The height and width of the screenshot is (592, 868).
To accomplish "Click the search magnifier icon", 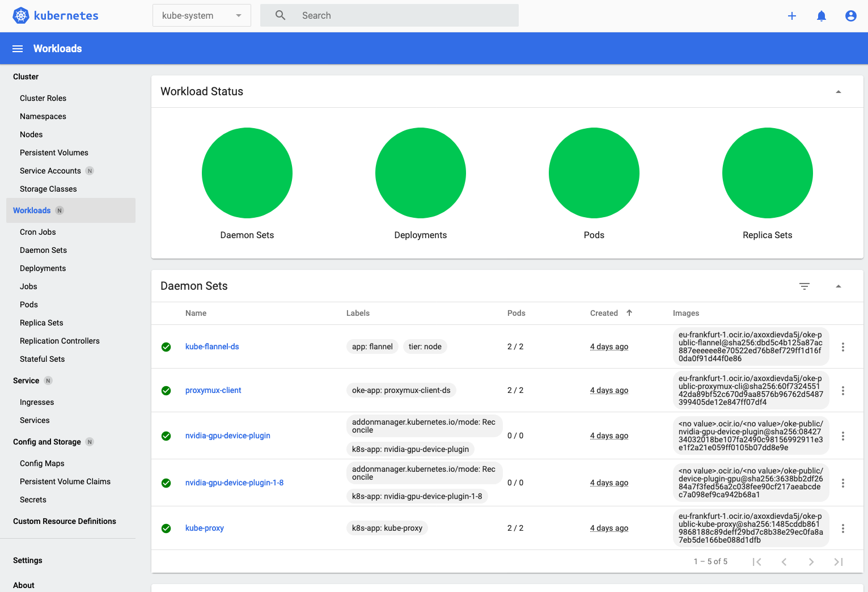I will [281, 15].
